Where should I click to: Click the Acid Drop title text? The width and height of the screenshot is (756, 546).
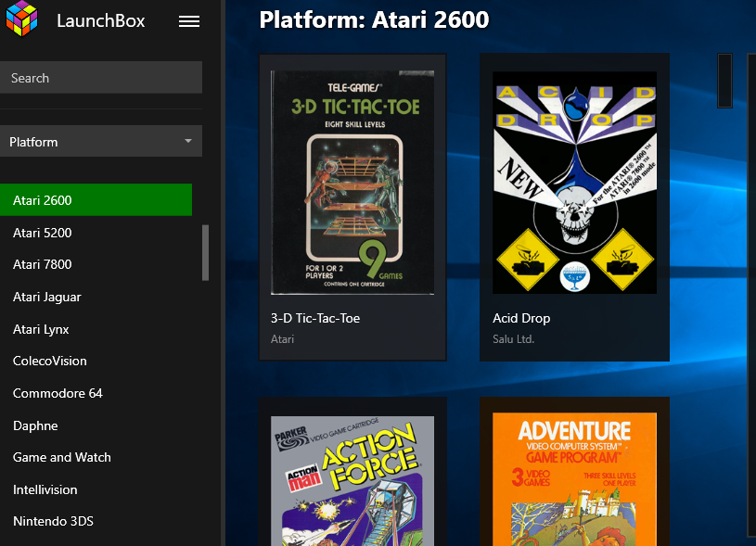(521, 318)
